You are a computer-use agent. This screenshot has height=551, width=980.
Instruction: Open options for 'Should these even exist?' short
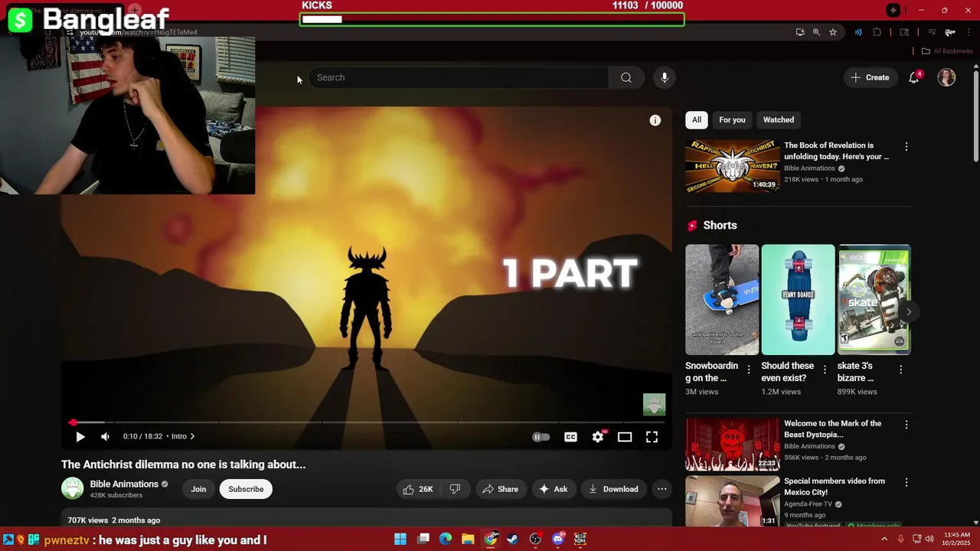tap(825, 370)
